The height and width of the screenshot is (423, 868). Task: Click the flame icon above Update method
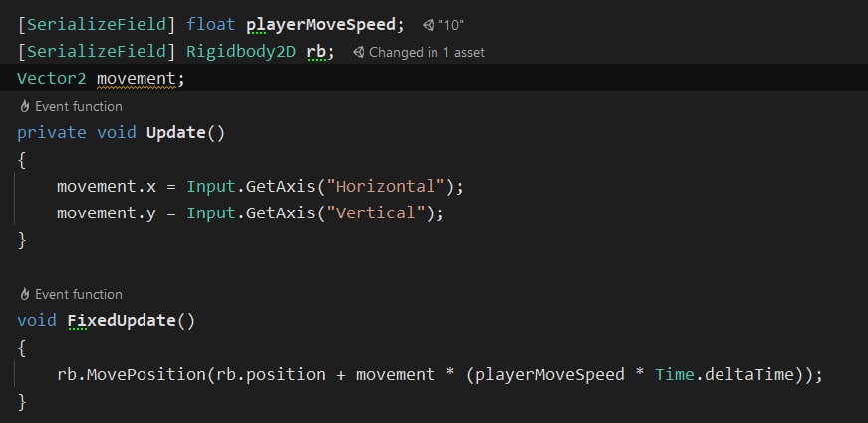(x=24, y=106)
